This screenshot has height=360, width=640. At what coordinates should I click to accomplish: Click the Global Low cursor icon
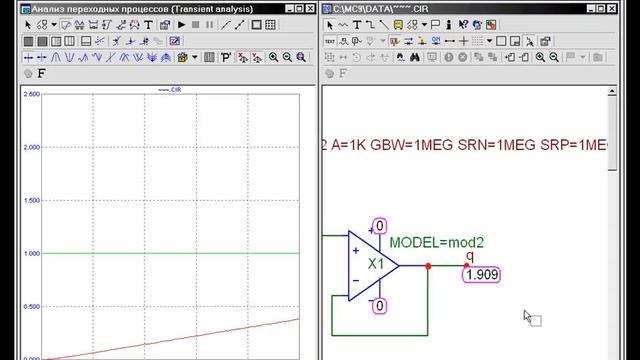[x=138, y=58]
